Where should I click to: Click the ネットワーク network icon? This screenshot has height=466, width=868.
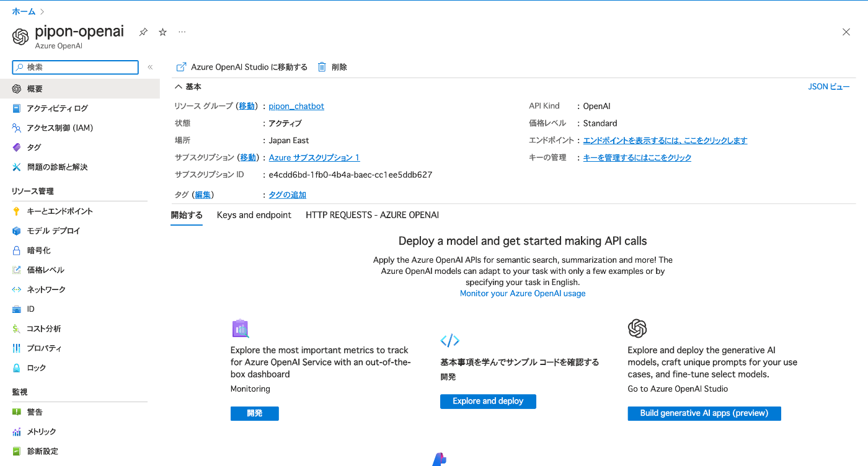pyautogui.click(x=17, y=289)
